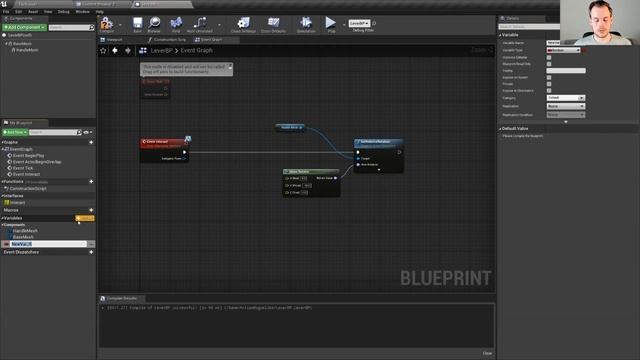This screenshot has height=360, width=640.
Task: Click the Play toolbar button
Action: 331,23
